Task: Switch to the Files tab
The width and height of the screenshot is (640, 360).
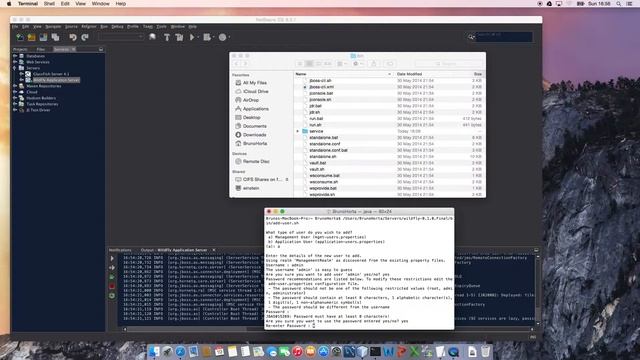Action: click(41, 49)
